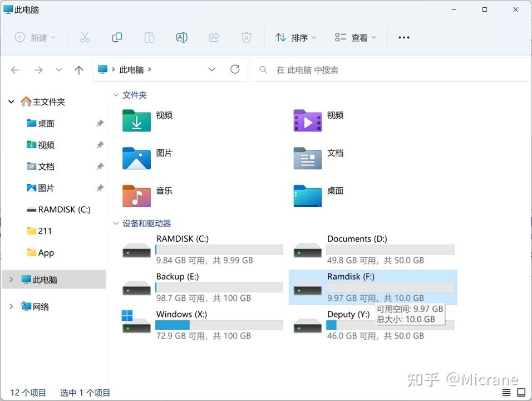Viewport: 532px width, 401px height.
Task: Switch to large thumbnails view in status bar
Action: [x=521, y=392]
